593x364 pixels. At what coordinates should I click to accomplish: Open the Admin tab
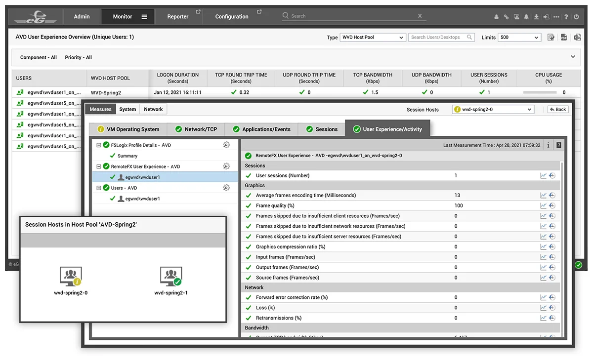(82, 17)
